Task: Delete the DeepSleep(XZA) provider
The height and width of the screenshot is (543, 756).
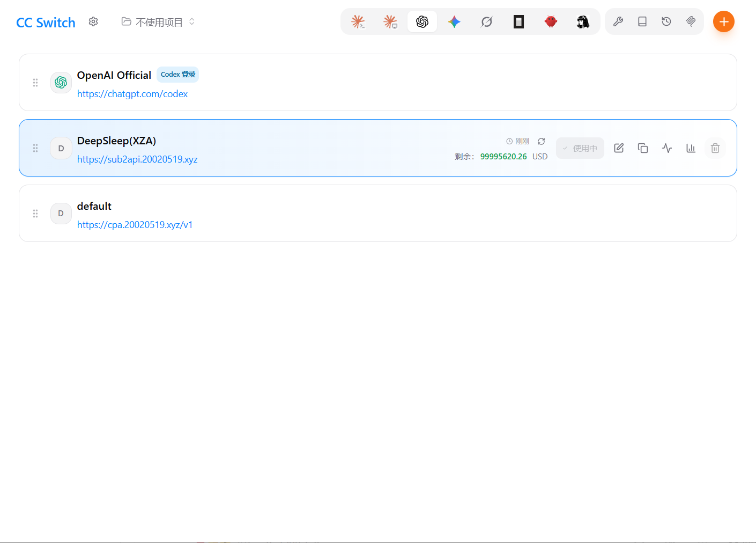Action: 715,148
